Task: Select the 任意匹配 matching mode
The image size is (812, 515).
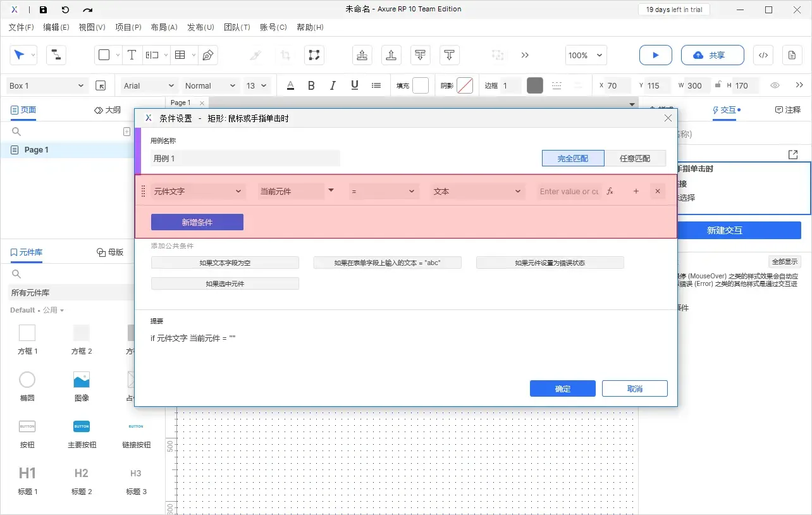Action: 636,158
